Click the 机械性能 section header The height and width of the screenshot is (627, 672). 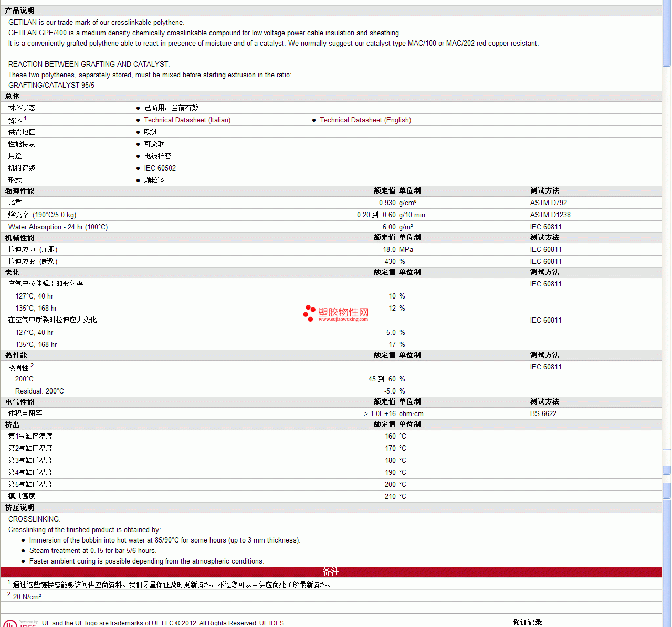point(20,238)
